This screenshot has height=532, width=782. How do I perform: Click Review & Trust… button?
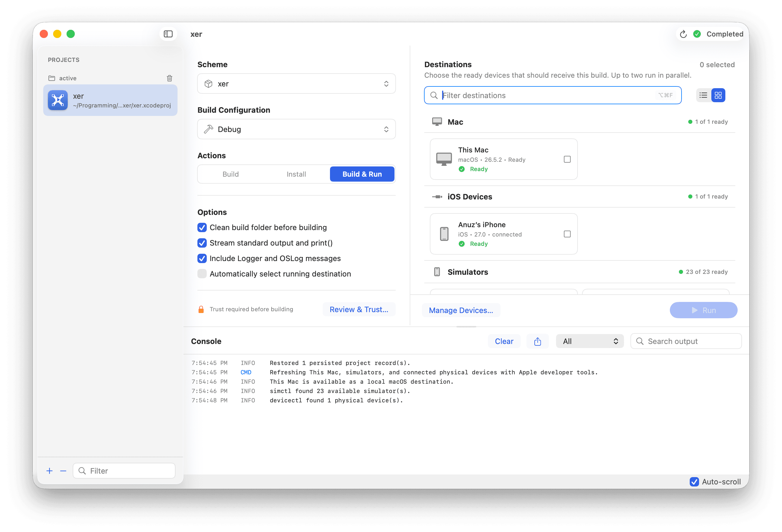(x=359, y=310)
